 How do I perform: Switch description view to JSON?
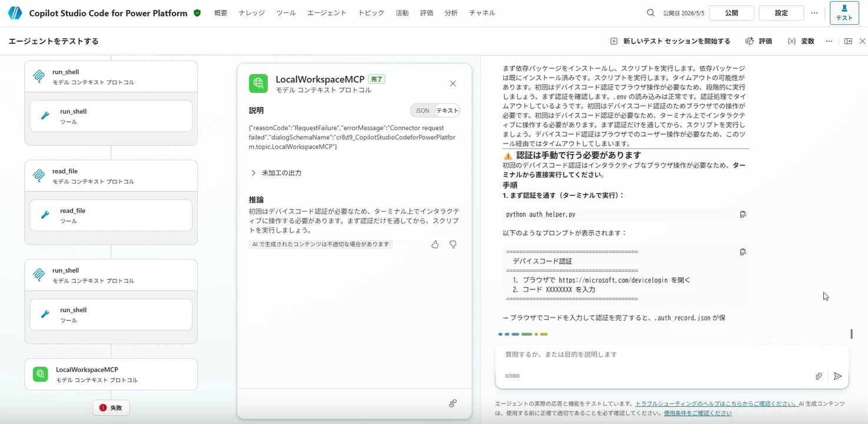(423, 111)
